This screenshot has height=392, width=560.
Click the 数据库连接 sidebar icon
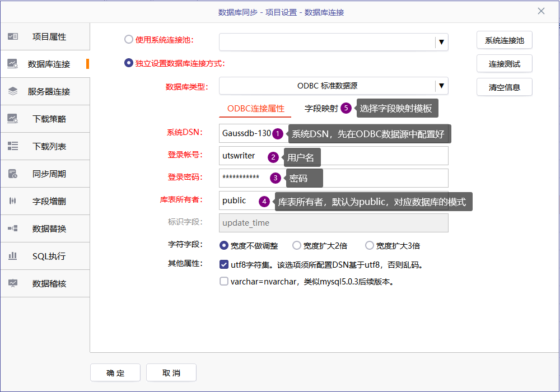point(13,64)
